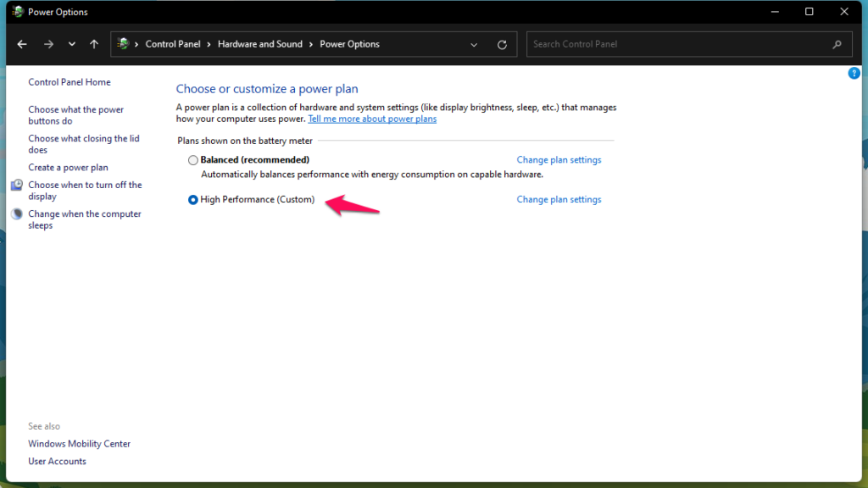The height and width of the screenshot is (488, 868).
Task: Open Control Panel Home
Action: (70, 82)
